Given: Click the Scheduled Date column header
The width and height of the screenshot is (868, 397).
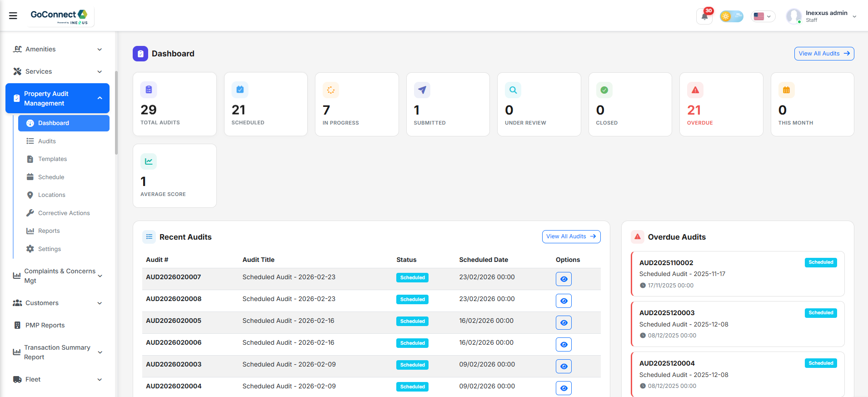Looking at the screenshot, I should (x=484, y=260).
